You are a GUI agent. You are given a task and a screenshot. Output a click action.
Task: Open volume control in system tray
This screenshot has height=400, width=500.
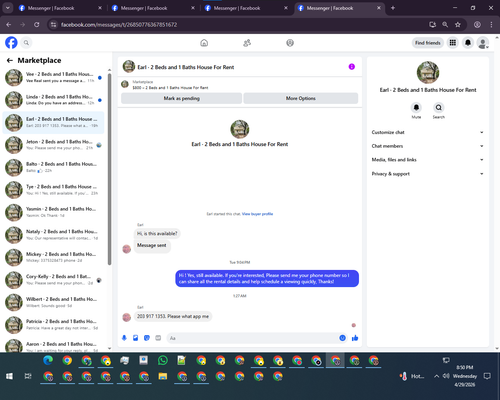coord(446,376)
